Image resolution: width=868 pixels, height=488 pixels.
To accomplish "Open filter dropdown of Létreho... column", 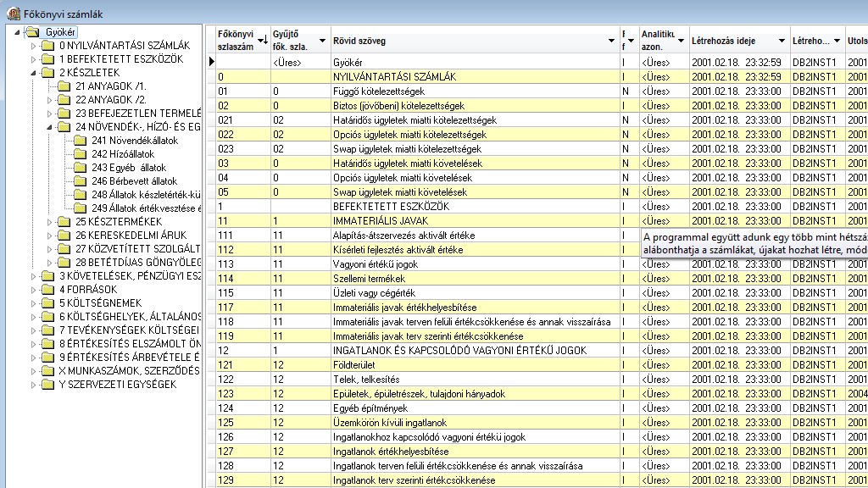I will pyautogui.click(x=837, y=41).
